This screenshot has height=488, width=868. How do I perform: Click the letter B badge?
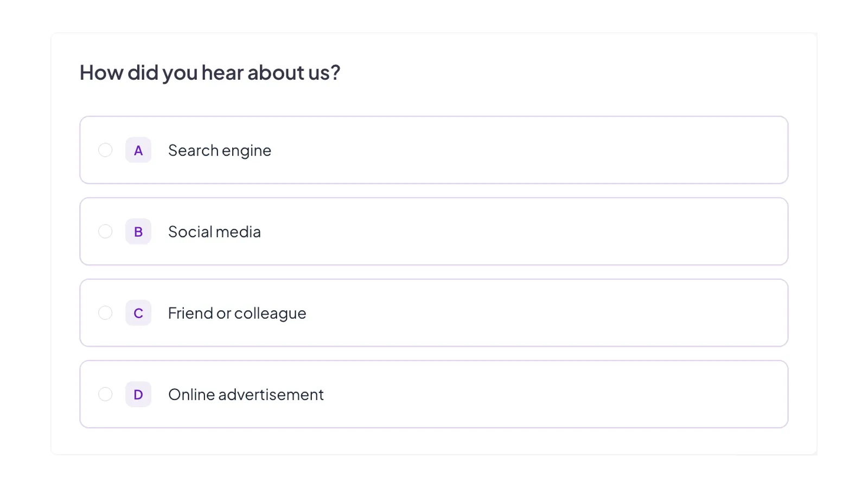click(138, 232)
